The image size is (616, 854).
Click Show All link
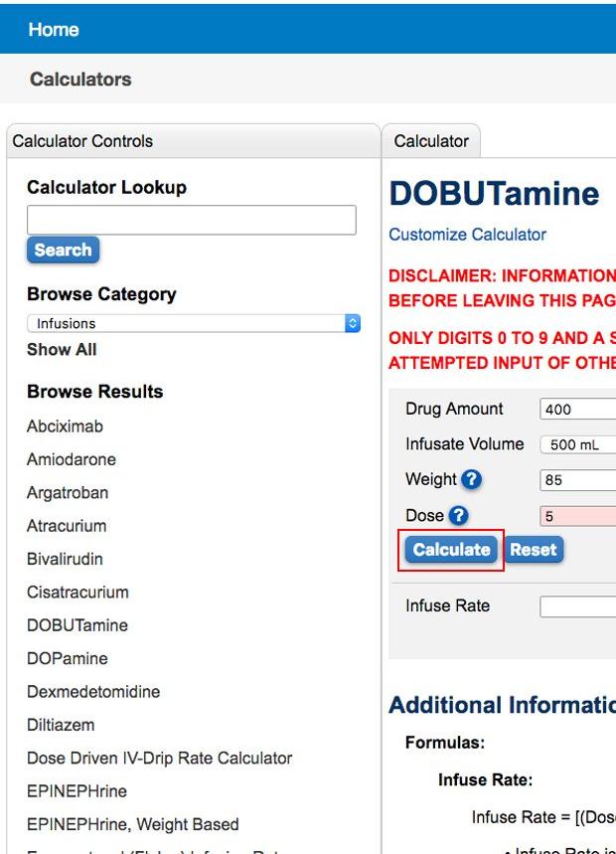[x=62, y=350]
